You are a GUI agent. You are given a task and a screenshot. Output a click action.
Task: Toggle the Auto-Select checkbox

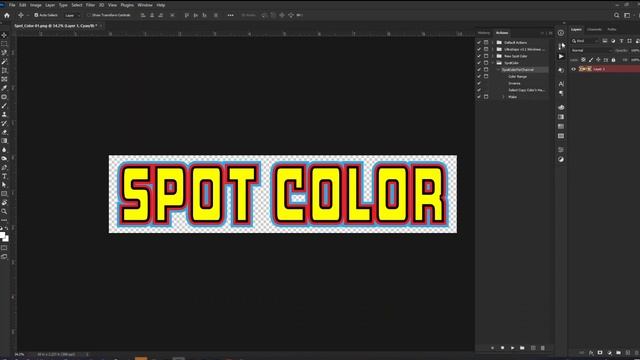36,15
